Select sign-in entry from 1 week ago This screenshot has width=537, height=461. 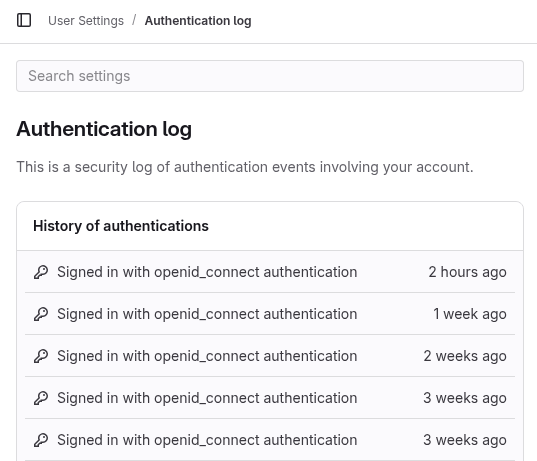click(x=270, y=314)
